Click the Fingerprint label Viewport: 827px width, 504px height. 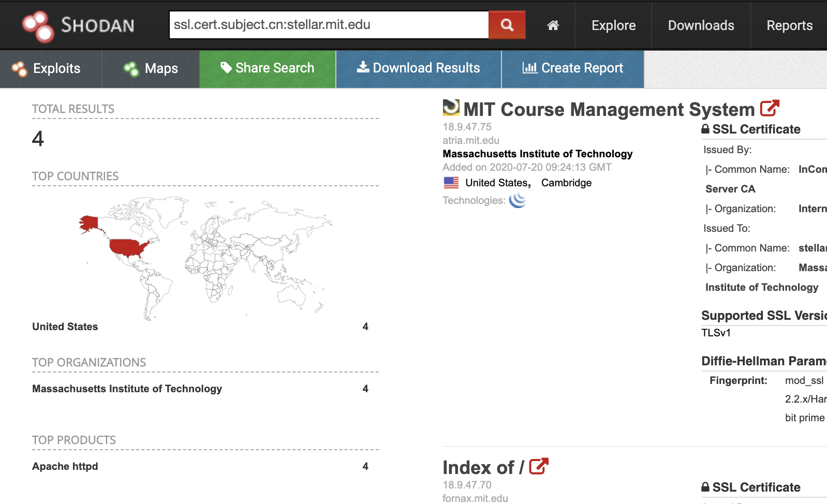pos(739,380)
